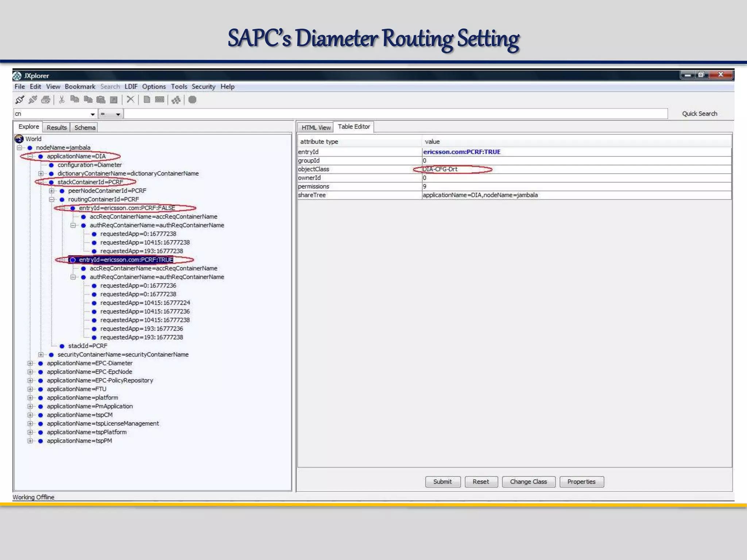The image size is (747, 560).
Task: Select applicationName=EPC-PolicyRepository entry
Action: coord(100,381)
